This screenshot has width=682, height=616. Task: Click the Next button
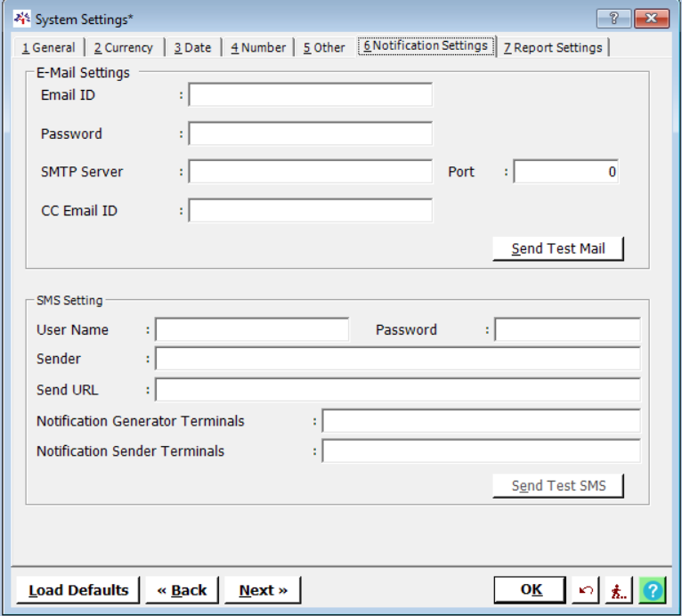coord(263,590)
